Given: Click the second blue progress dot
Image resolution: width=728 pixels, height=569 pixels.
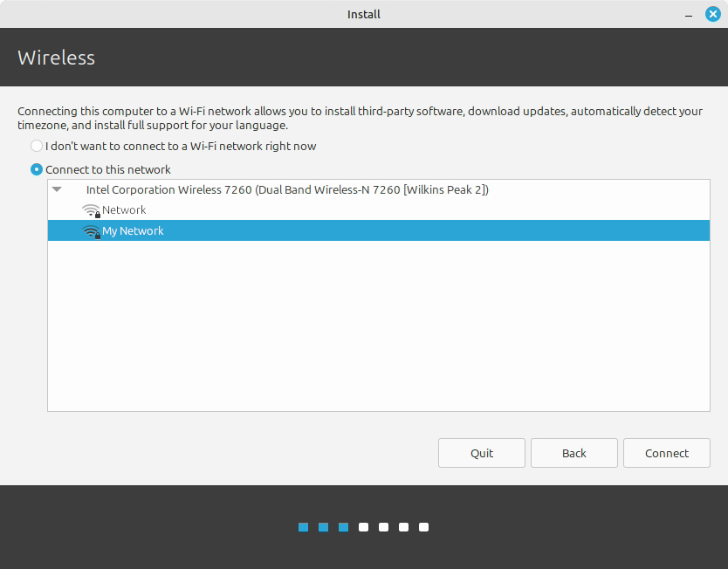Looking at the screenshot, I should (x=323, y=527).
